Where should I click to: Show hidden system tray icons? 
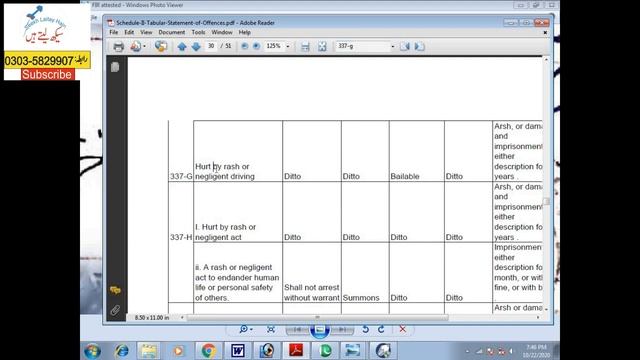467,351
